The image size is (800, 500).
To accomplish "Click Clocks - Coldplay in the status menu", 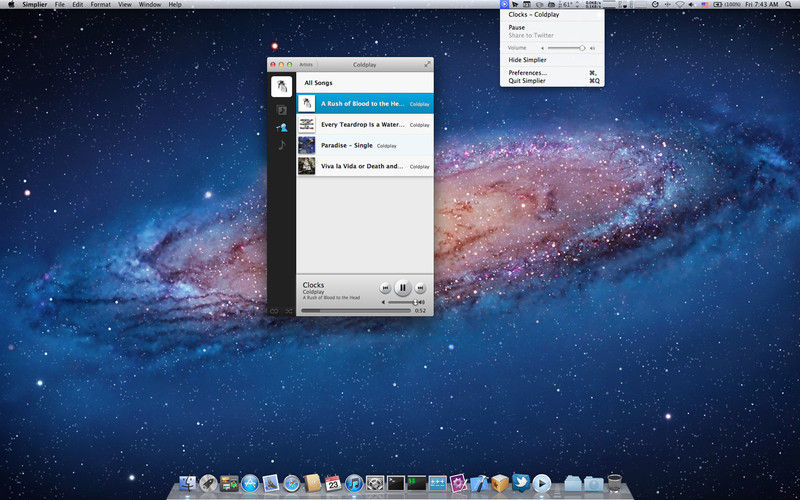I will [552, 15].
